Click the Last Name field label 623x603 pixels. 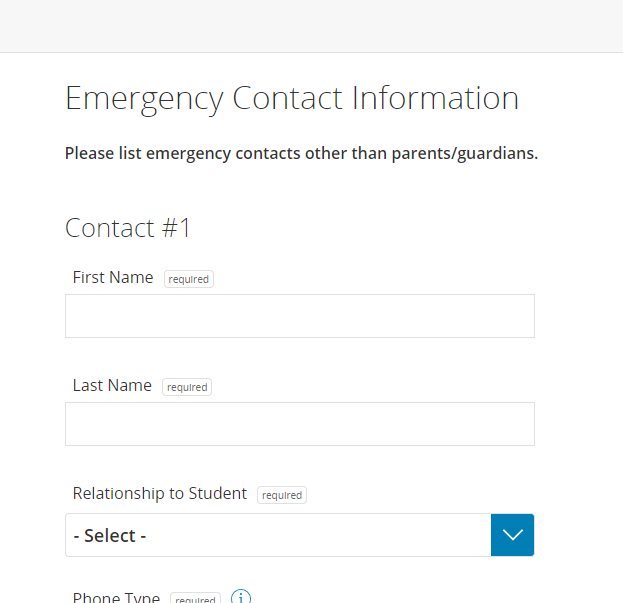tap(112, 385)
